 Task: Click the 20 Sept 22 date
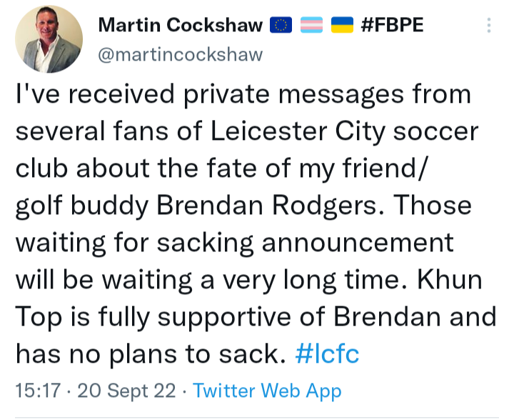(x=126, y=391)
